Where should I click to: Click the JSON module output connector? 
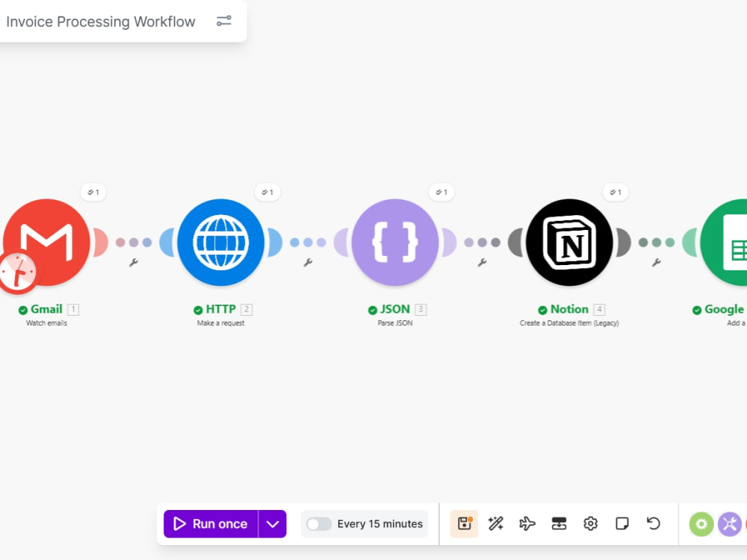pos(449,243)
